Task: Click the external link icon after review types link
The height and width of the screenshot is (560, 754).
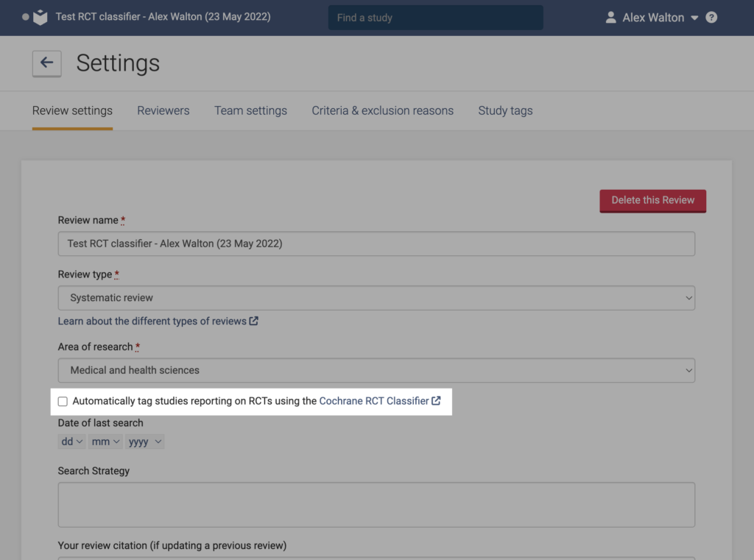Action: click(254, 321)
